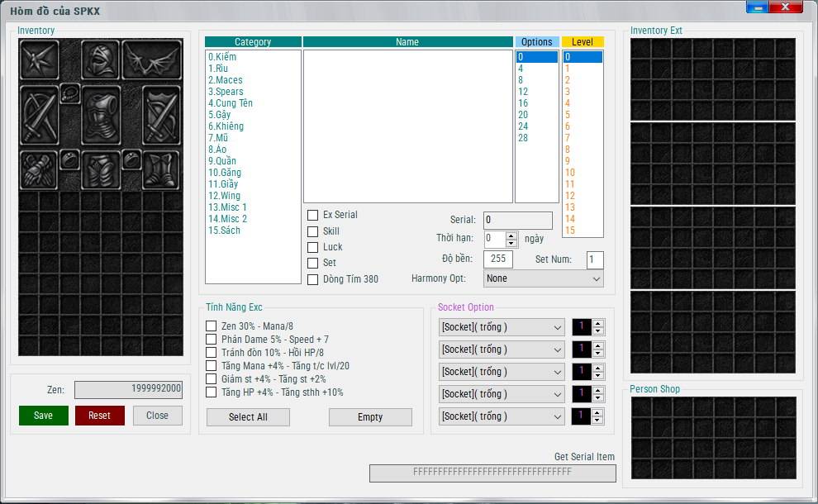Click the necklace pendant slot
This screenshot has height=504, width=818.
click(x=70, y=94)
